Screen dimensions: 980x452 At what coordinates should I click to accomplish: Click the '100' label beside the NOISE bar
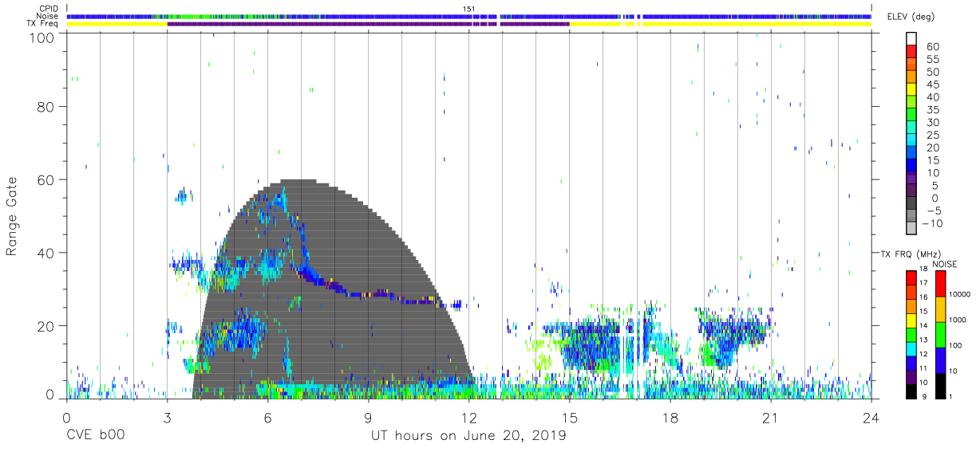955,346
